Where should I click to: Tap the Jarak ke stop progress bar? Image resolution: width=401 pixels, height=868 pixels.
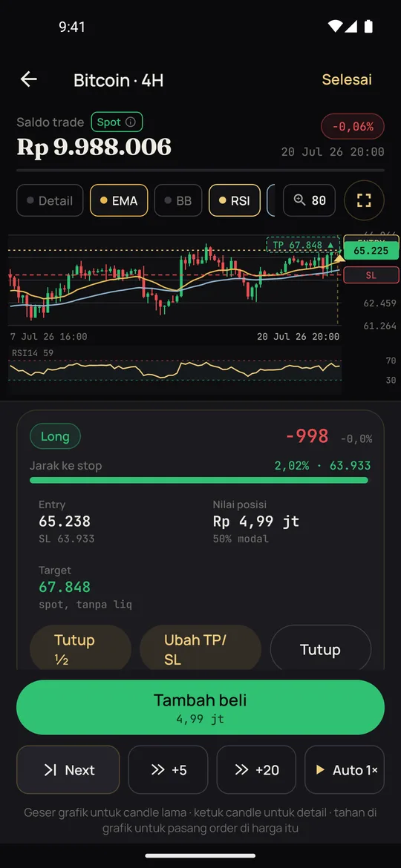pyautogui.click(x=199, y=480)
